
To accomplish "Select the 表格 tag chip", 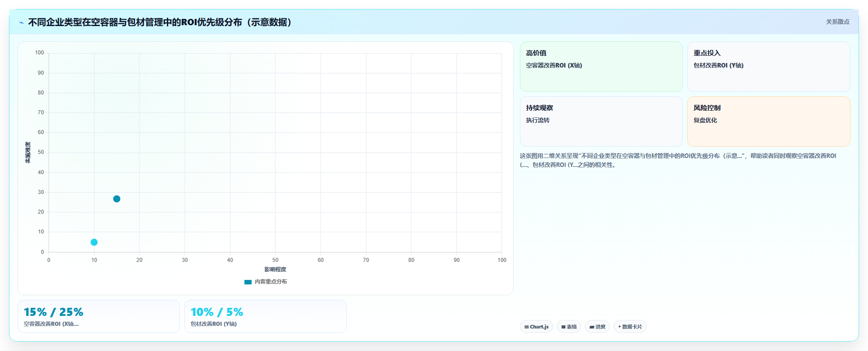I will click(569, 327).
